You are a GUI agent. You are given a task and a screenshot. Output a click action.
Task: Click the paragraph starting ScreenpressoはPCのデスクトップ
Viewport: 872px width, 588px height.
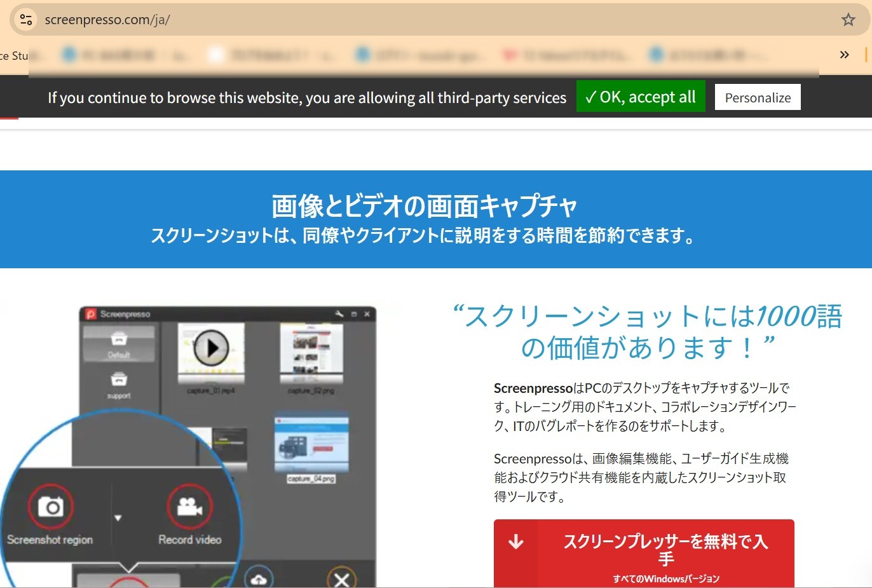645,407
